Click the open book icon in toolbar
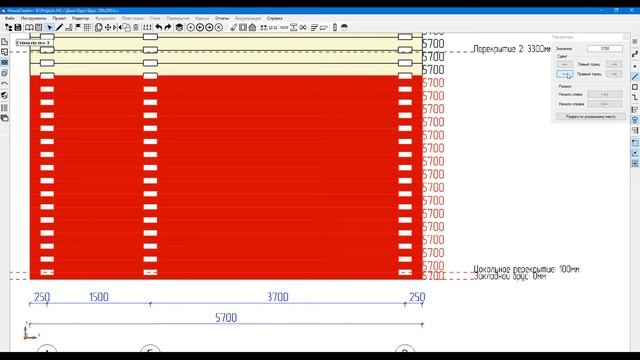 (x=29, y=27)
